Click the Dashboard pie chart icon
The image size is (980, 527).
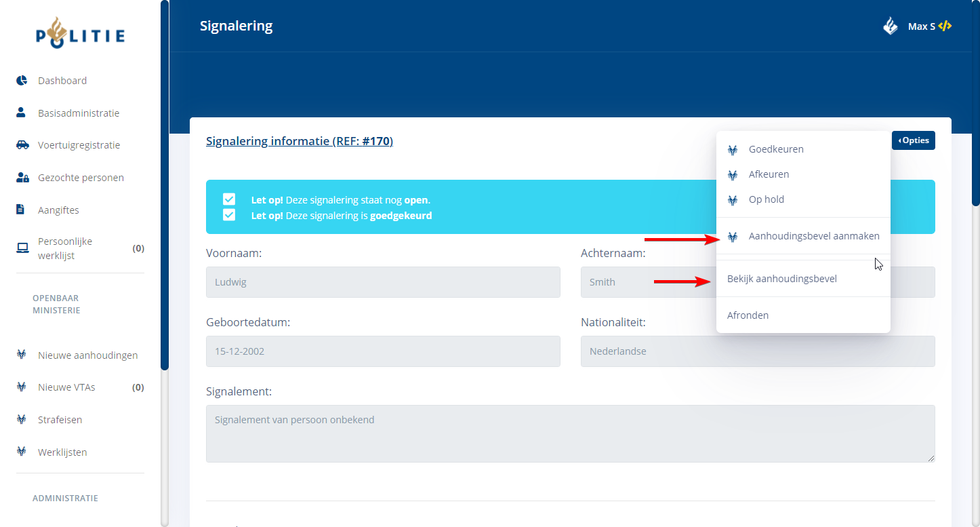pyautogui.click(x=22, y=81)
